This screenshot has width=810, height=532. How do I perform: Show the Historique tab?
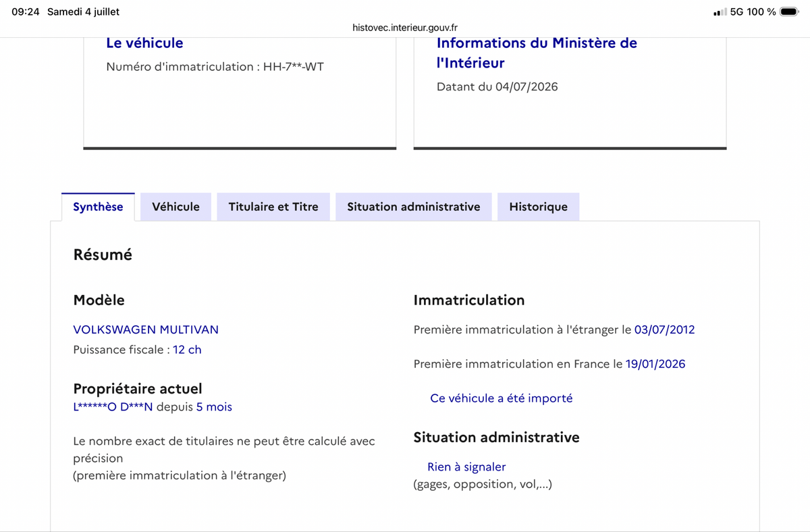click(x=538, y=207)
